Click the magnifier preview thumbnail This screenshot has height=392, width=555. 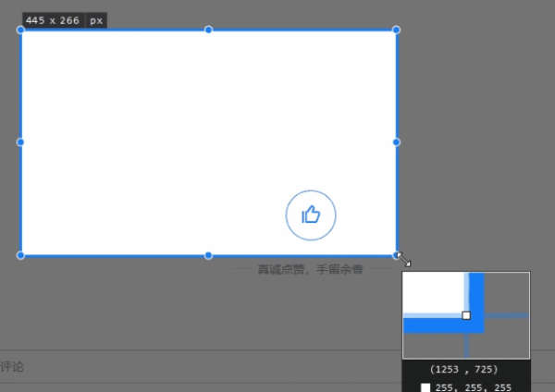(x=466, y=315)
